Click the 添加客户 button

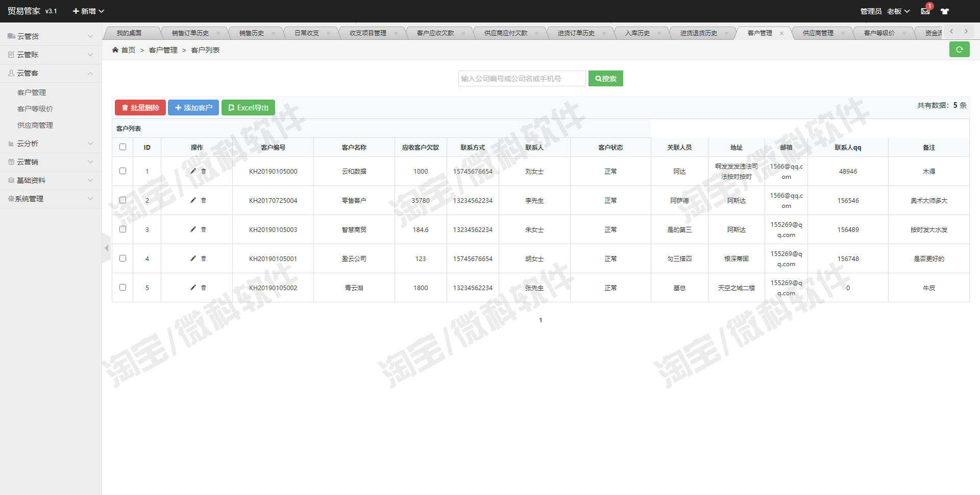193,108
